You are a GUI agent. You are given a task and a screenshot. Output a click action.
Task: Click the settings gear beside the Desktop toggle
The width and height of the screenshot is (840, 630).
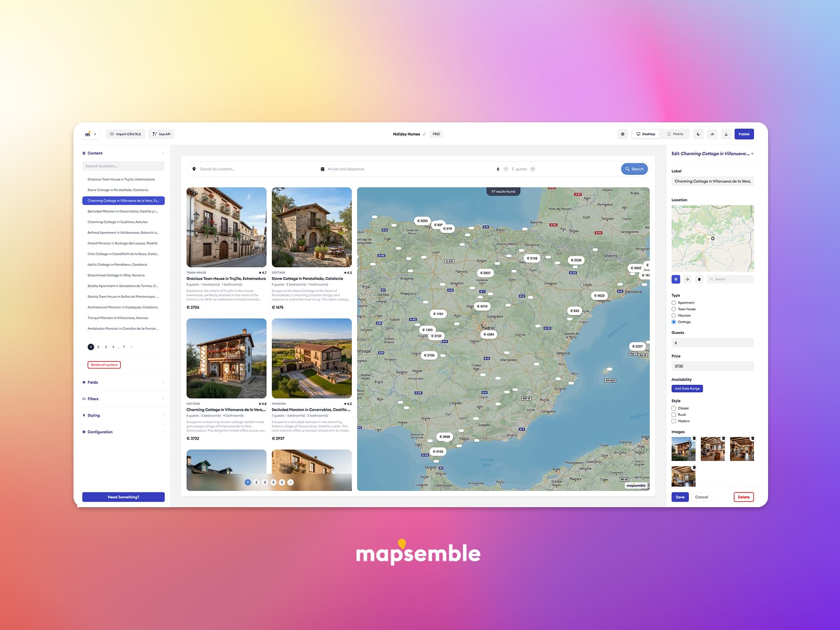point(622,134)
